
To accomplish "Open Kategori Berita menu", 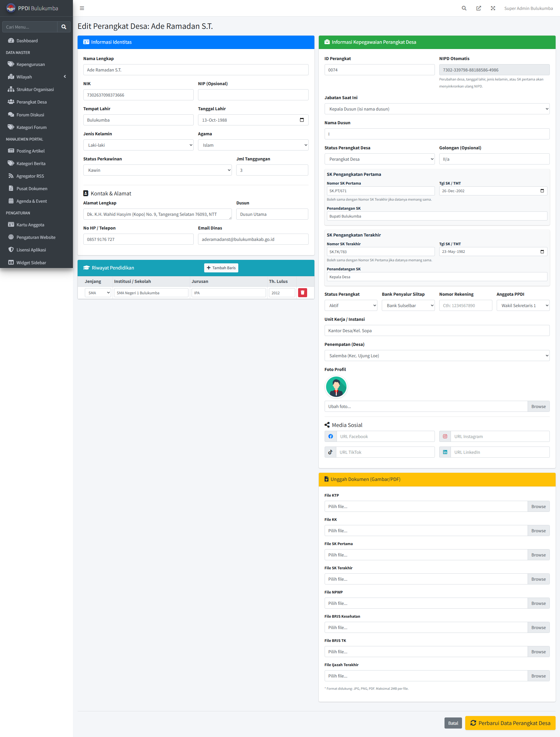I will [x=36, y=163].
